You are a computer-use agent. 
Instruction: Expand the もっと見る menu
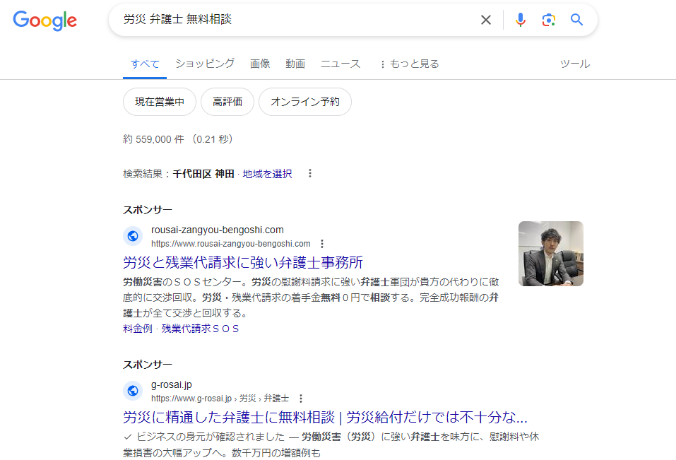click(x=409, y=64)
